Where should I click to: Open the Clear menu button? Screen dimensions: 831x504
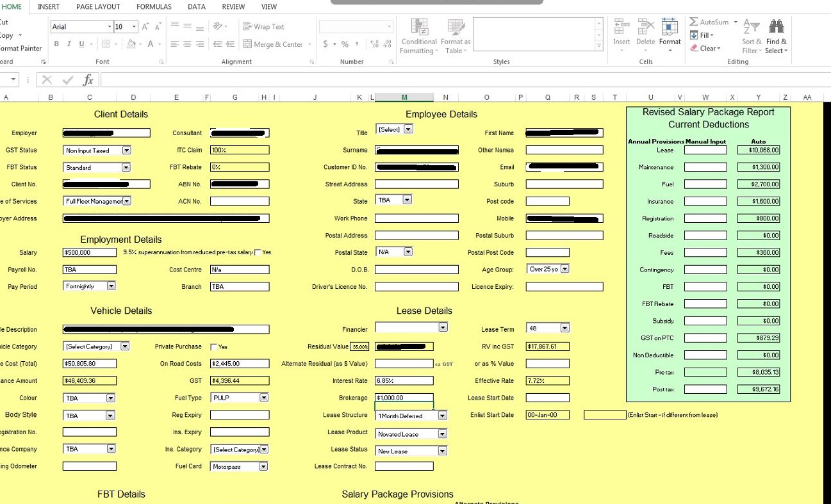tap(705, 48)
